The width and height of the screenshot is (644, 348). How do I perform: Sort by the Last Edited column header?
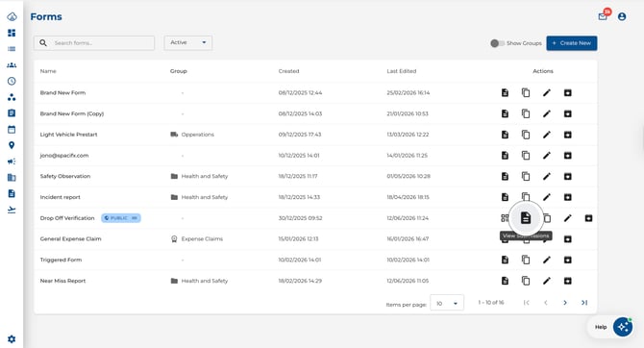click(401, 71)
